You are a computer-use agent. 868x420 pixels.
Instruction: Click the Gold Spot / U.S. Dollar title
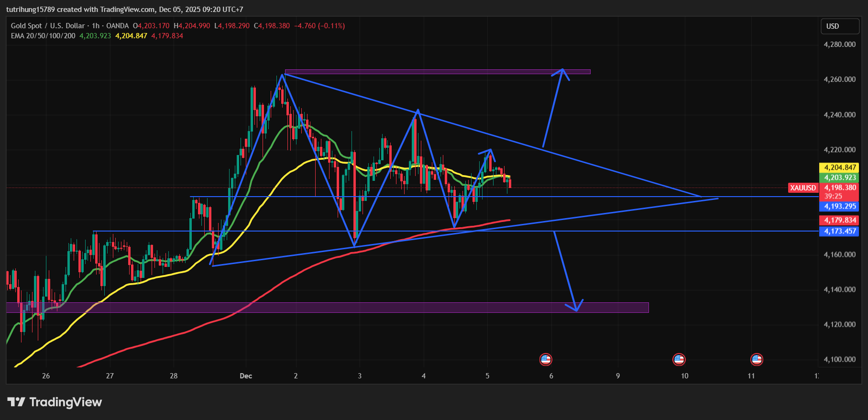[48, 26]
